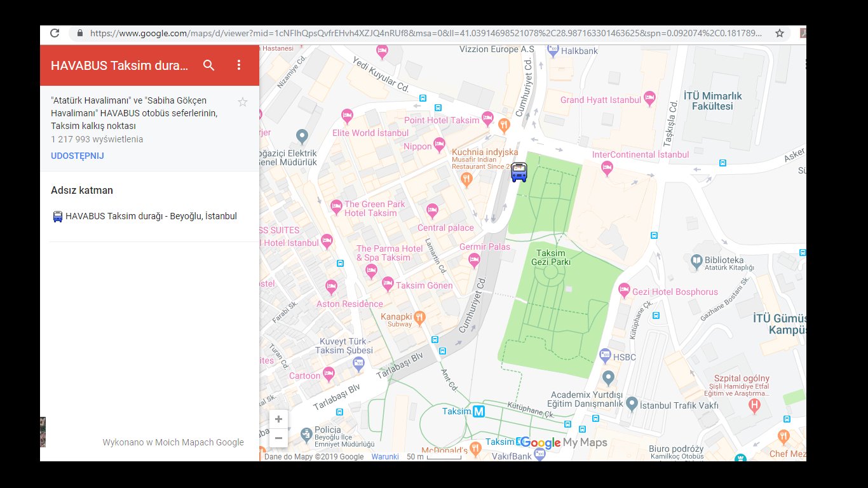Select the Kanapki Subway restaurant pin
868x488 pixels.
419,316
